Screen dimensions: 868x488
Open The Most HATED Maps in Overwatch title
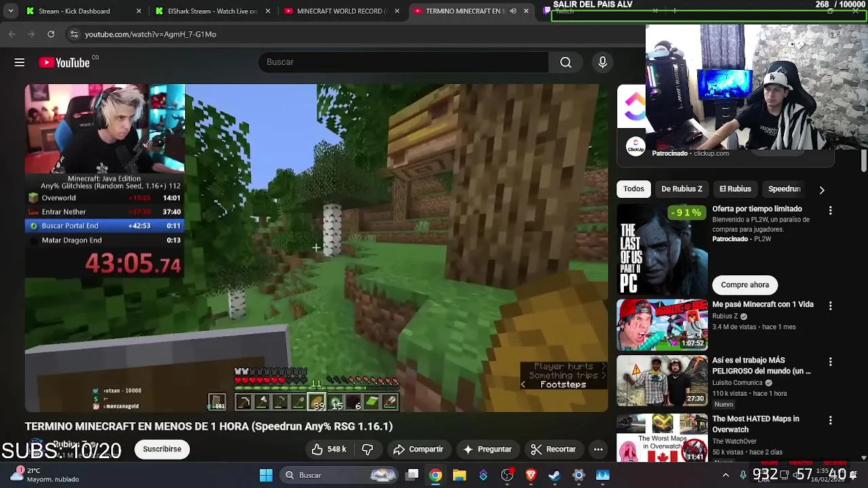755,424
